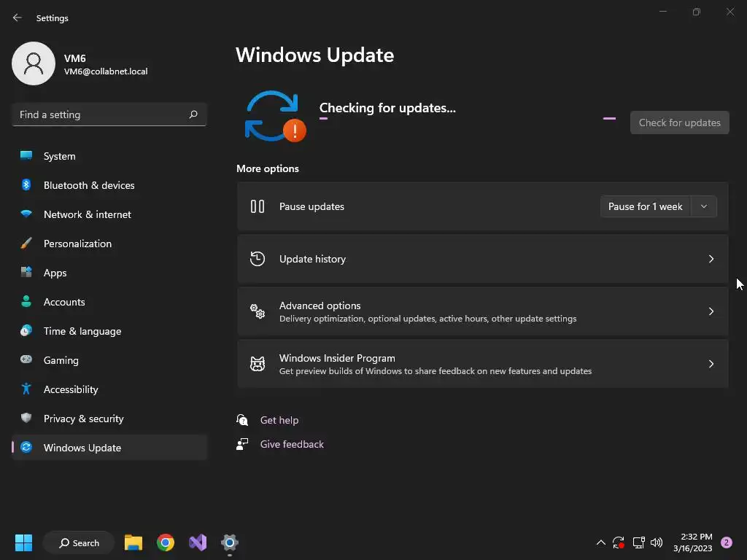Image resolution: width=747 pixels, height=560 pixels.
Task: Open File Explorer from the taskbar
Action: (x=133, y=542)
